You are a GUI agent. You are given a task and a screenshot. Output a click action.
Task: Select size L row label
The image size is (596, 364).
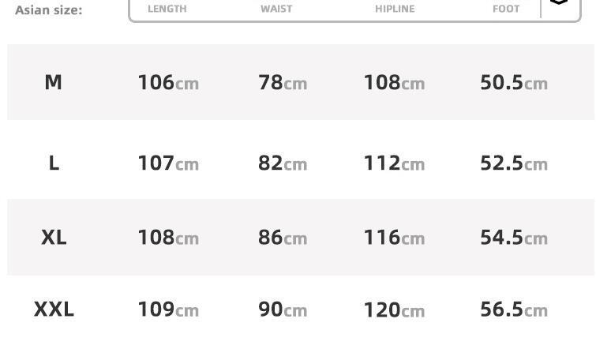coord(54,163)
